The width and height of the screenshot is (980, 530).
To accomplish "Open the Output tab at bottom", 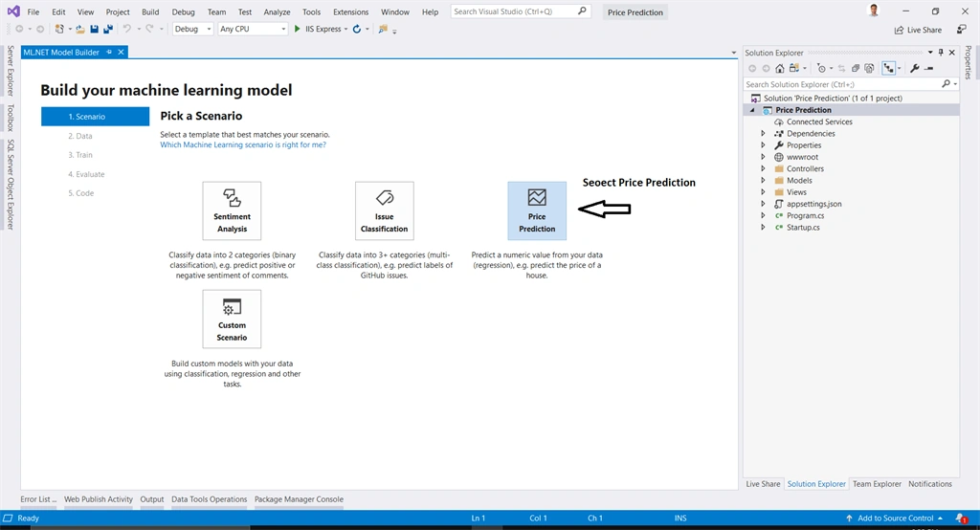I will 152,499.
